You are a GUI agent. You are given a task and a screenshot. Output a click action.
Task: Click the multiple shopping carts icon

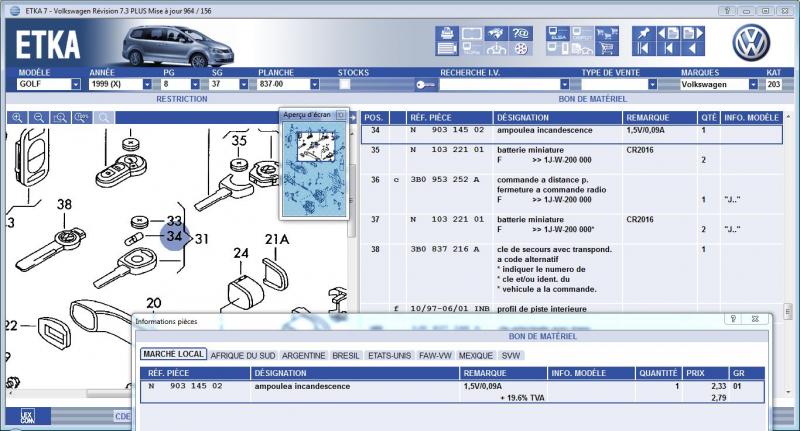pos(607,33)
